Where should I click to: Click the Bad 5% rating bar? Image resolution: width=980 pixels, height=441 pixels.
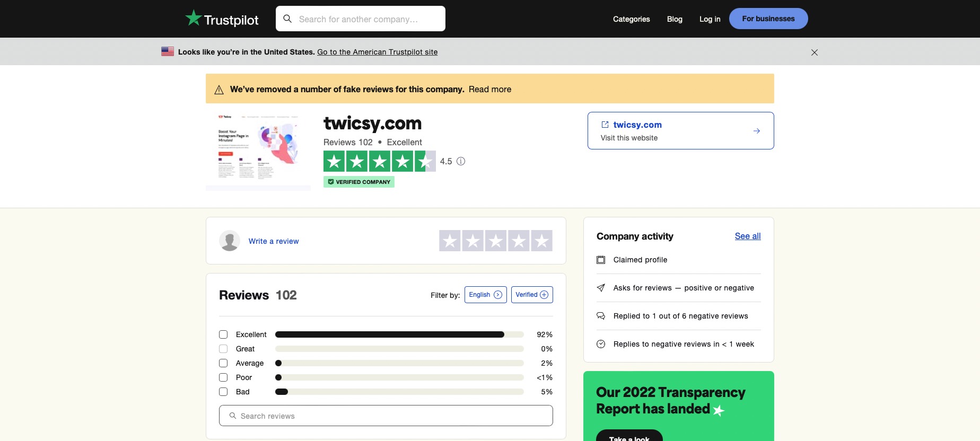point(399,392)
